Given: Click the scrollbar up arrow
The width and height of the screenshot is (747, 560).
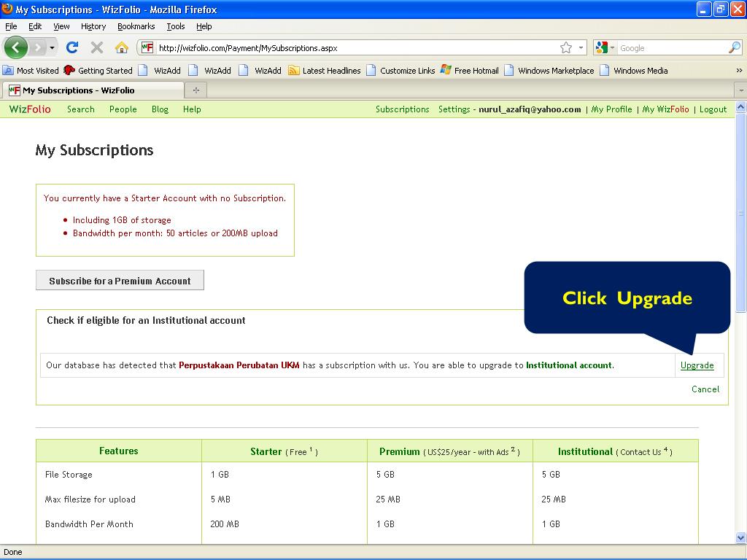Looking at the screenshot, I should 741,107.
